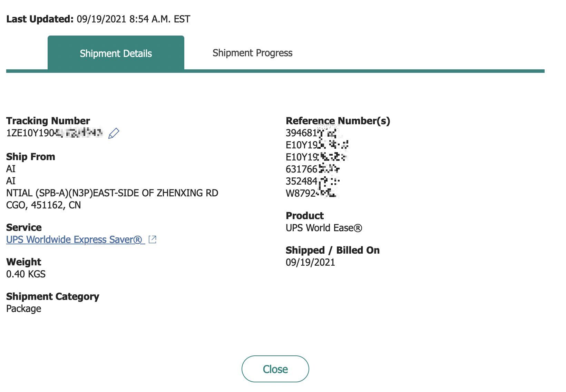
Task: Select the reference number starting 394681
Action: (311, 133)
